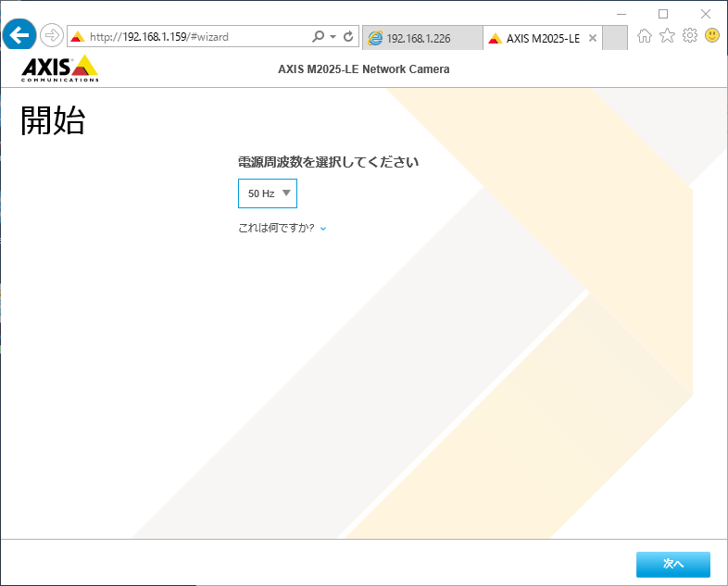Open Favorites with the star icon
Screen dimensions: 728x586
[x=667, y=36]
